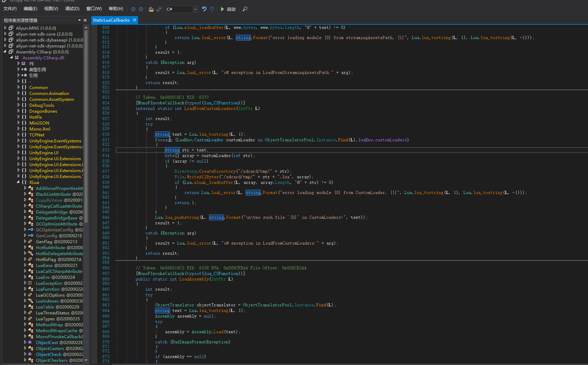Select the Common.Animation namespace

pos(49,93)
